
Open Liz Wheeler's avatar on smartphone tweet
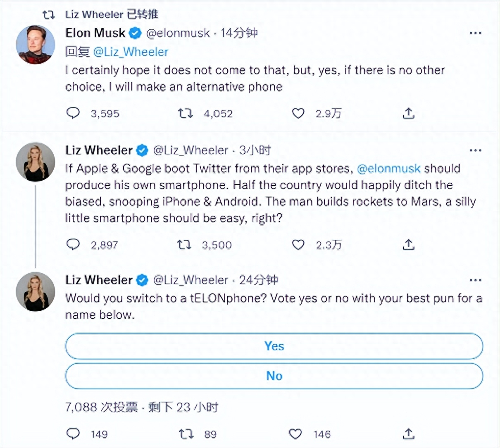[36, 162]
